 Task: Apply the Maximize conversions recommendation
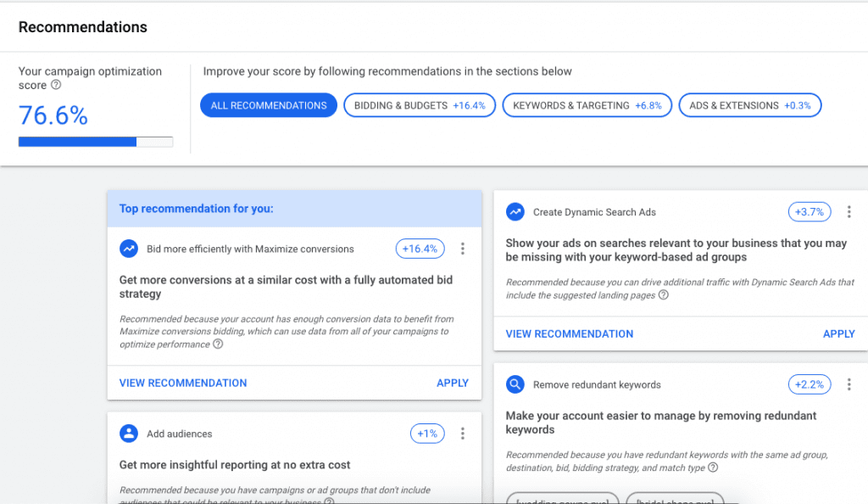[453, 383]
